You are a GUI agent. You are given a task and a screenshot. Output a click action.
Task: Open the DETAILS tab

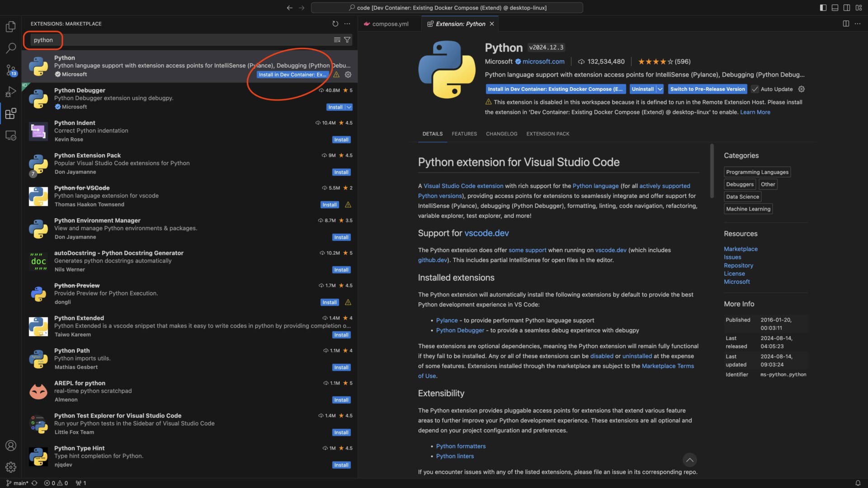pos(433,134)
